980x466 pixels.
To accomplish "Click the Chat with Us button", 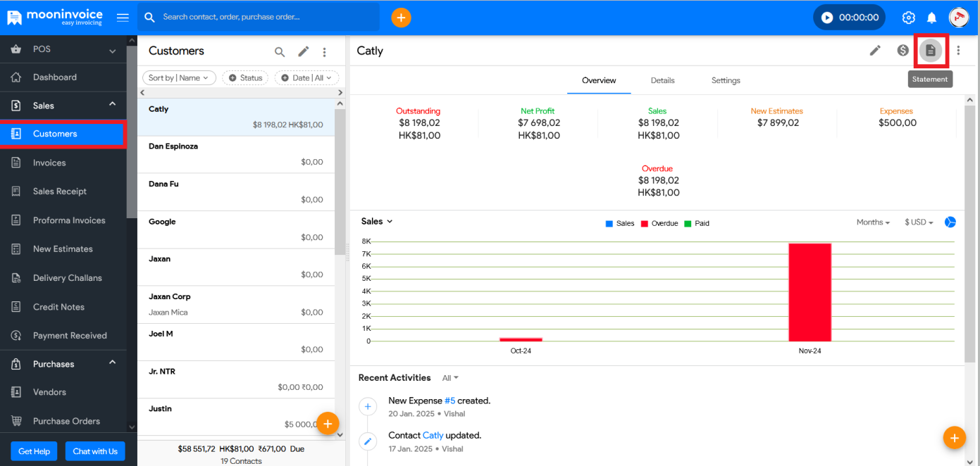I will pyautogui.click(x=95, y=451).
